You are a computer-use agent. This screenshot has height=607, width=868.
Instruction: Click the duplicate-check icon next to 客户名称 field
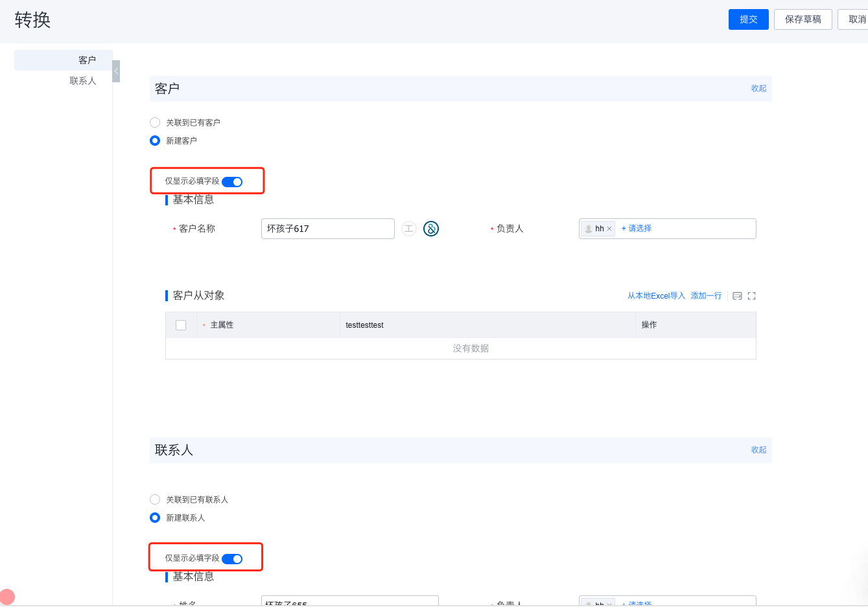pos(430,228)
